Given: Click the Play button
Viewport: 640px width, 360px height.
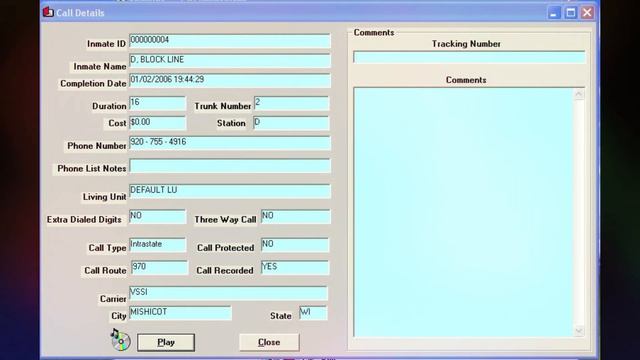Looking at the screenshot, I should [166, 342].
